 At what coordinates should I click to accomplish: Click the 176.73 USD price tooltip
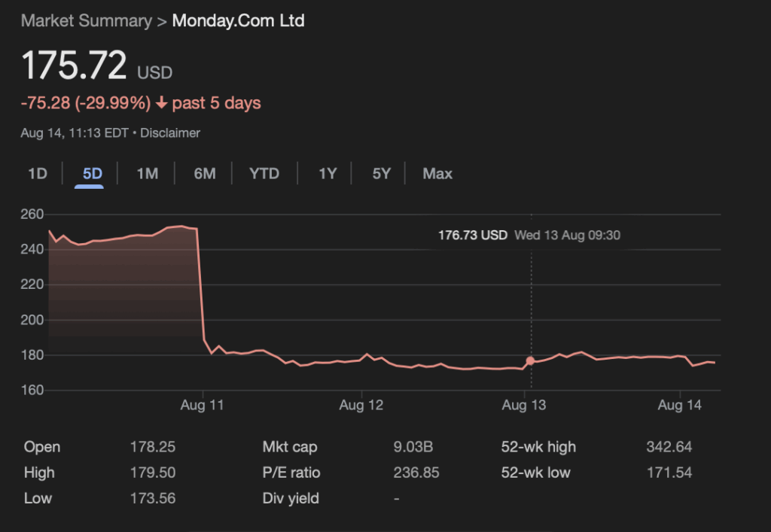pyautogui.click(x=473, y=236)
